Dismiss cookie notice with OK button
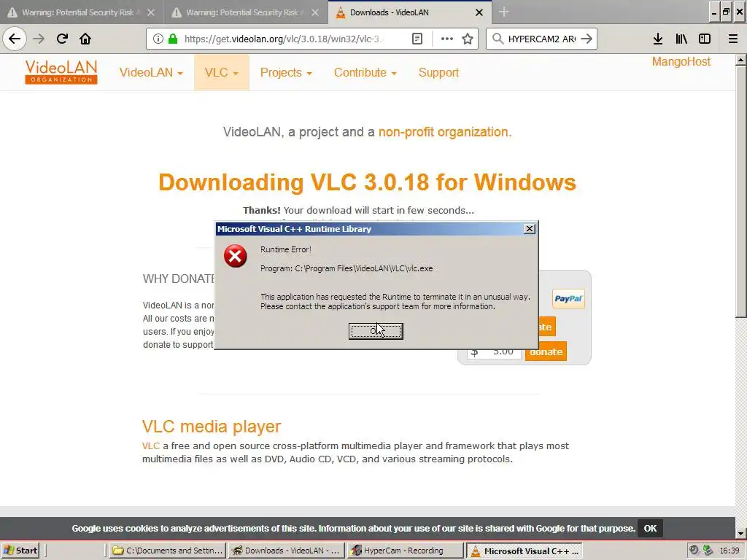Screen dimensions: 747x560 click(x=650, y=528)
